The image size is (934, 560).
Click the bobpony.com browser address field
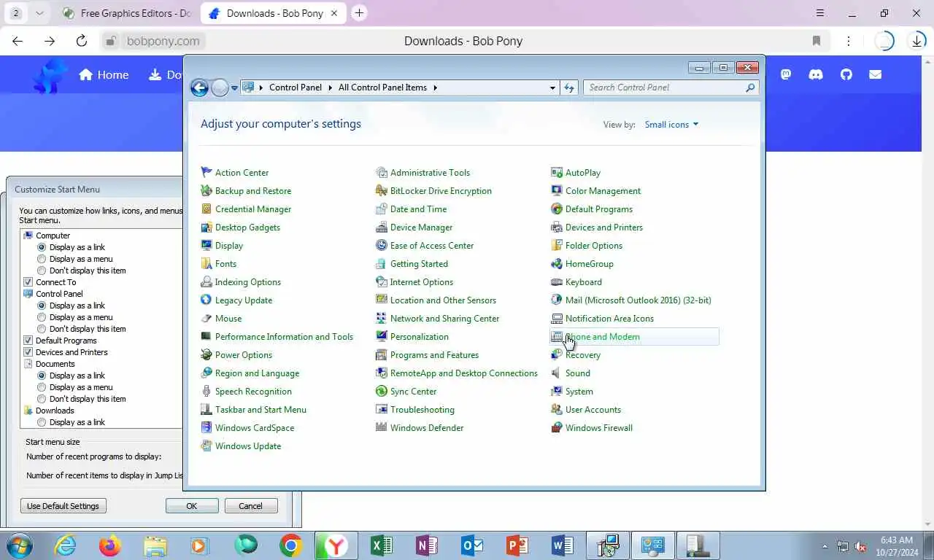(163, 42)
